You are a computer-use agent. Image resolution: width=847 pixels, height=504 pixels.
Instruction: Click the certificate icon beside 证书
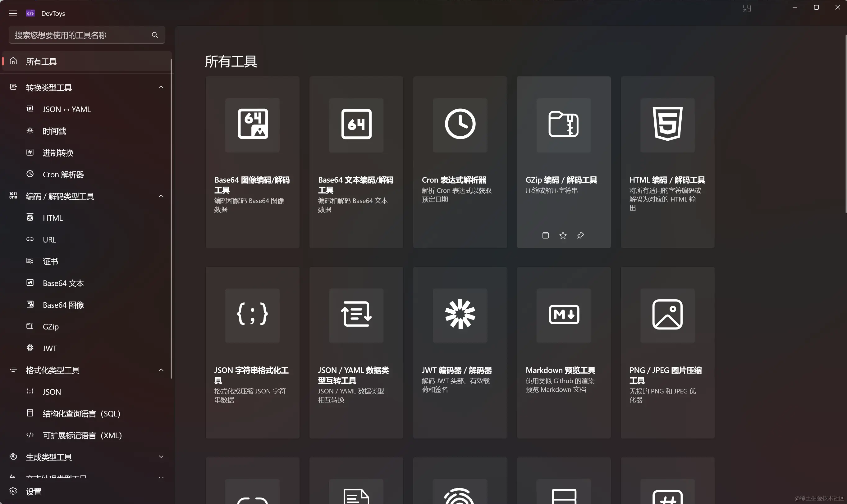[30, 261]
